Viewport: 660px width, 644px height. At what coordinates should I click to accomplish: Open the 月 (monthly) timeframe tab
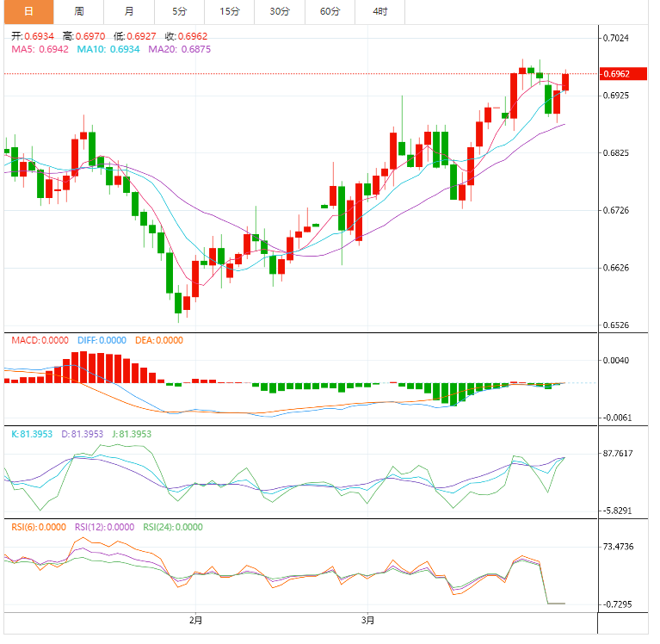(x=129, y=12)
